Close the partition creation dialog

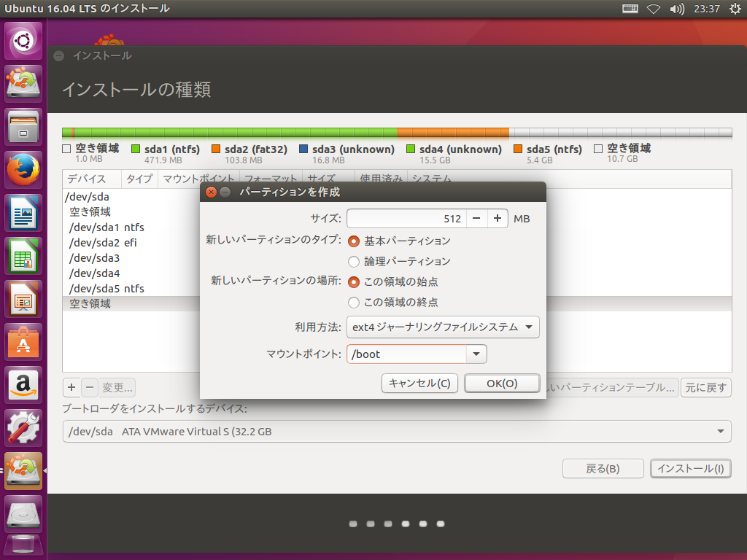211,192
